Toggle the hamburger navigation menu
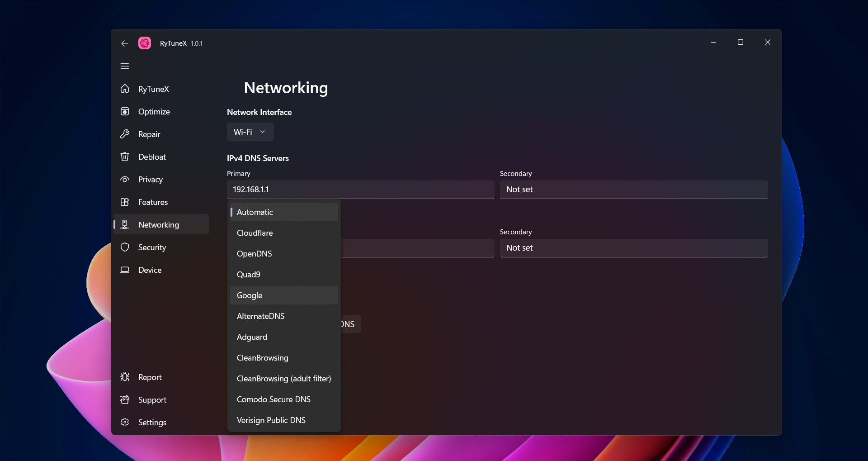The height and width of the screenshot is (461, 868). click(x=125, y=66)
